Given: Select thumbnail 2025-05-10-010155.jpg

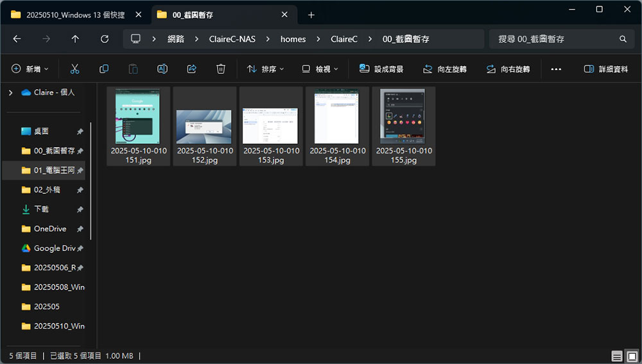Looking at the screenshot, I should coord(404,126).
